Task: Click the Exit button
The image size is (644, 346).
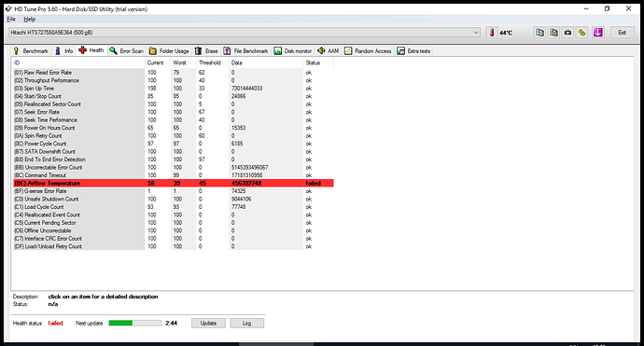Action: point(622,33)
